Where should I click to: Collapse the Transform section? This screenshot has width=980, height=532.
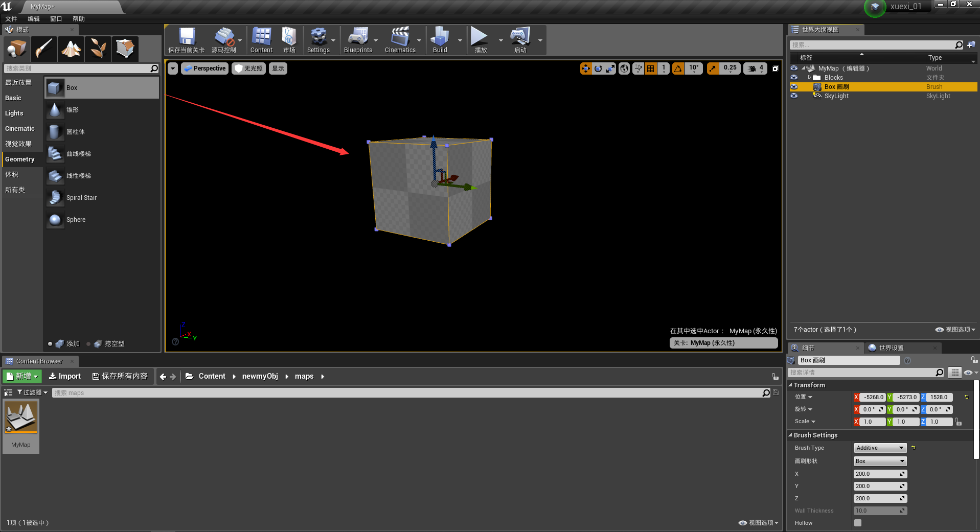(x=790, y=385)
